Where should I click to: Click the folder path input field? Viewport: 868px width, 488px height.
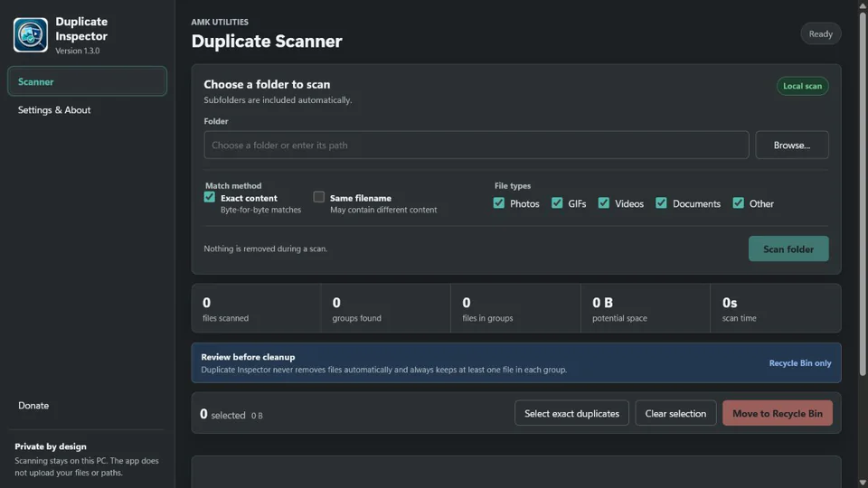point(476,145)
